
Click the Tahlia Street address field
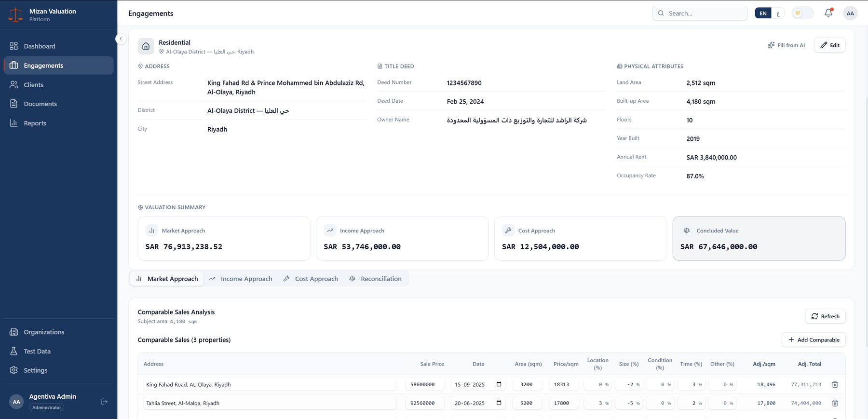[270, 403]
